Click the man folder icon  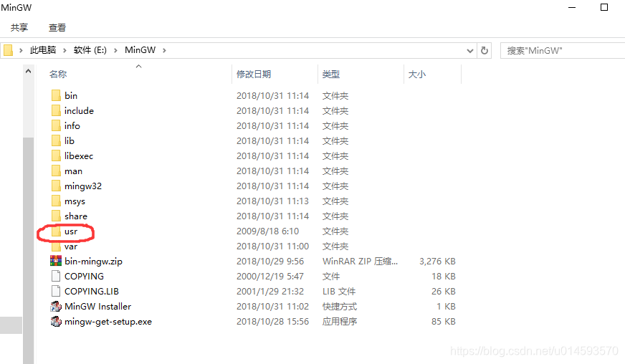(x=56, y=171)
